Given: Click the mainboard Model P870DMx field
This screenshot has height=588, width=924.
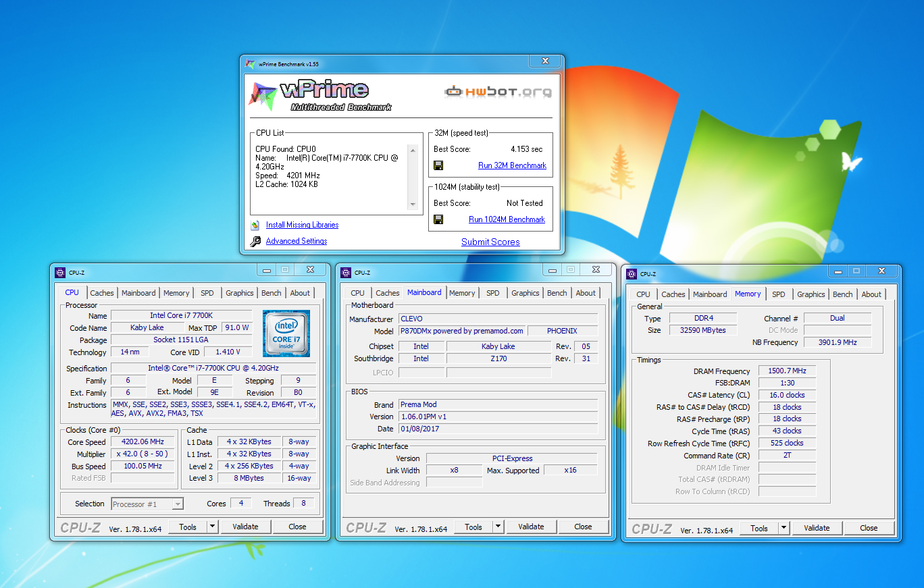Looking at the screenshot, I should pos(462,331).
